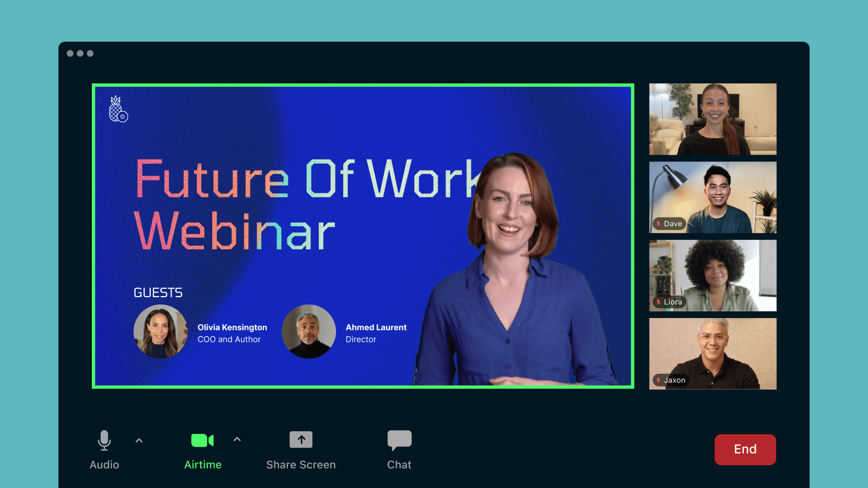The height and width of the screenshot is (488, 868).
Task: Select Liora's video thumbnail
Action: tap(713, 275)
